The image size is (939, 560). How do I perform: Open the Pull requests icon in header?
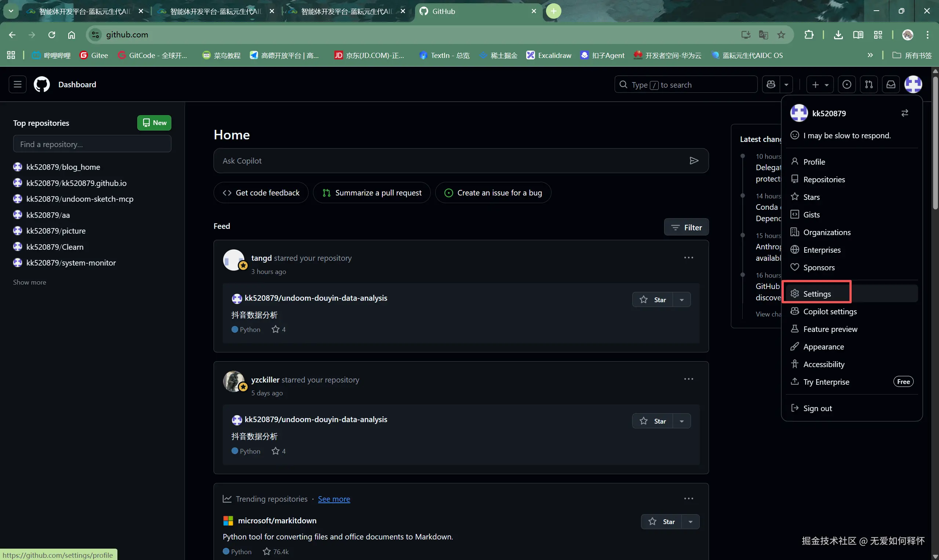click(x=869, y=84)
